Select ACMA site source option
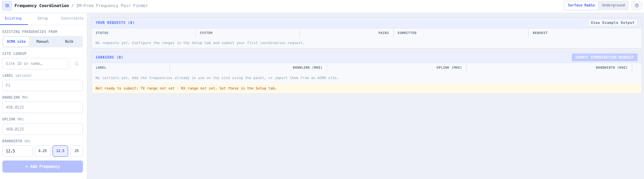The image size is (644, 179). 16,42
